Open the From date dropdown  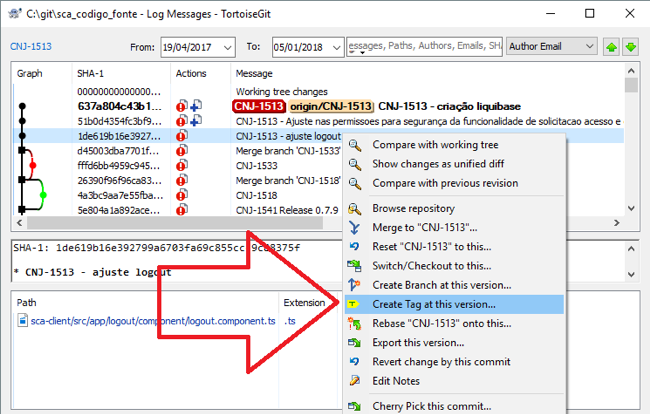point(227,47)
